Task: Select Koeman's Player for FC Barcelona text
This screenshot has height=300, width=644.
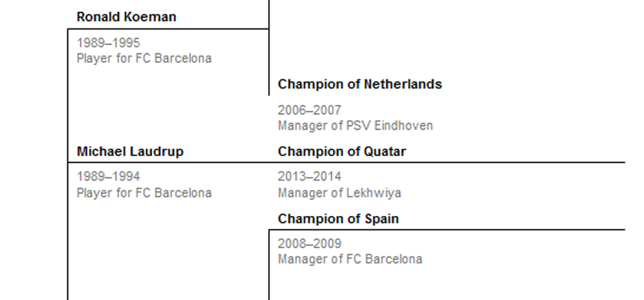Action: (x=145, y=58)
